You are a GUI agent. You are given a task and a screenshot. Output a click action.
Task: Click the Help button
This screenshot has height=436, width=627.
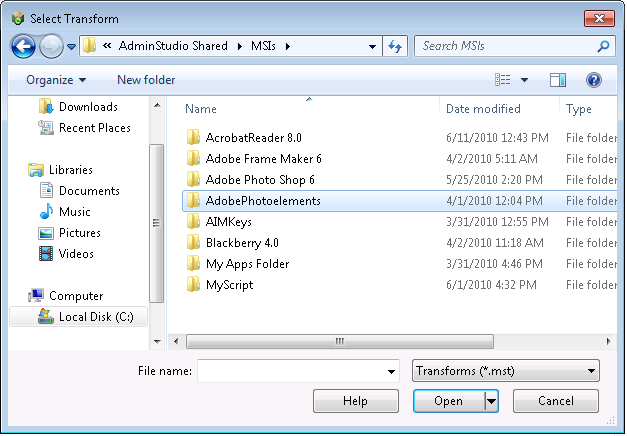pyautogui.click(x=355, y=401)
